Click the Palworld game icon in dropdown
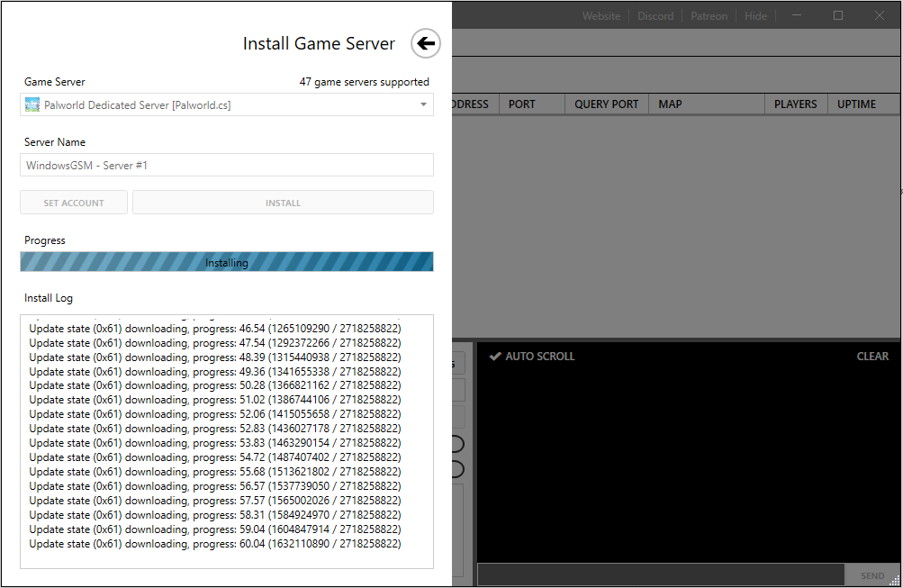Viewport: 903px width, 588px height. [x=32, y=104]
